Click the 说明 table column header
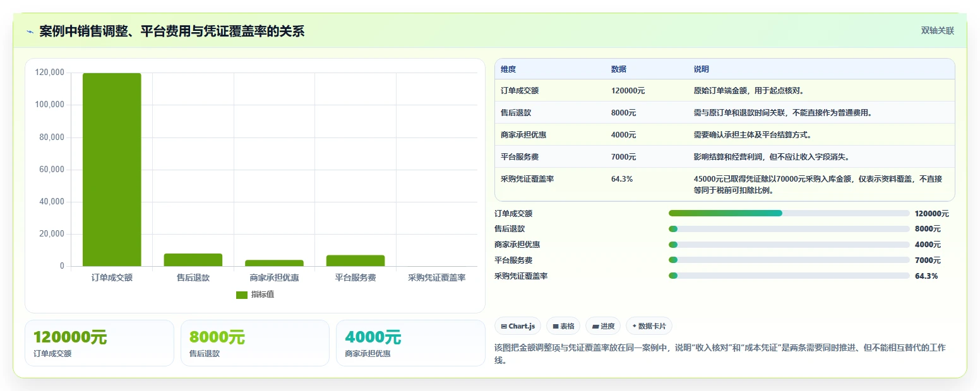Screen dimensions: 980x391 click(702, 69)
